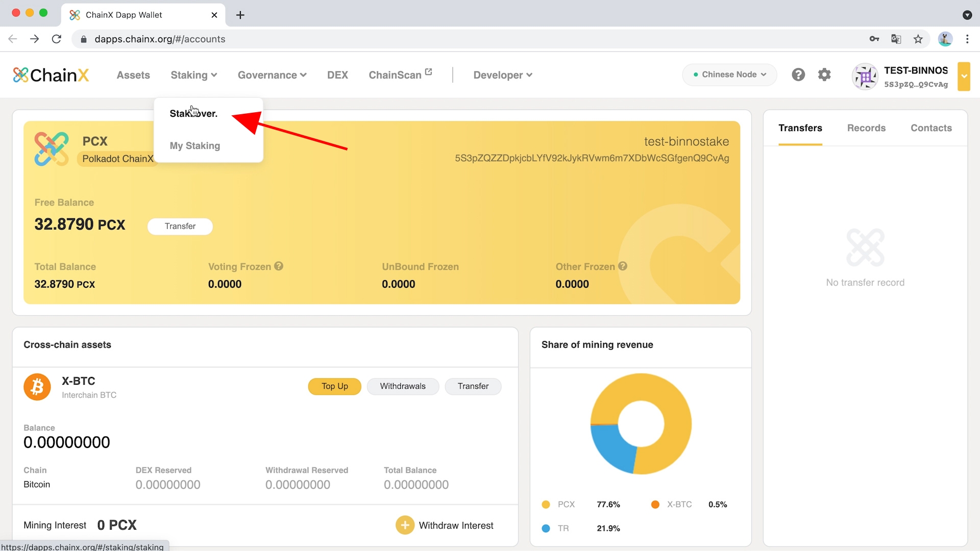The image size is (980, 551).
Task: Click X-BTC Transfer button
Action: coord(473,386)
